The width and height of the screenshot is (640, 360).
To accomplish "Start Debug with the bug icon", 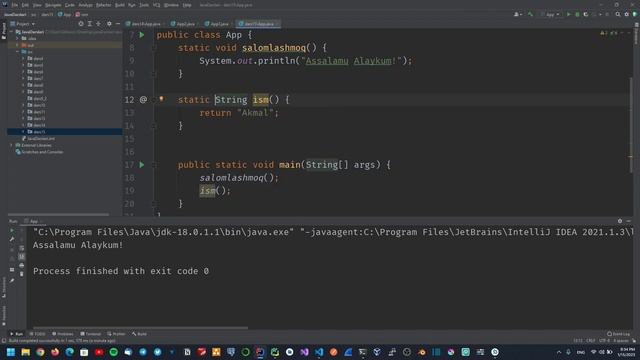I will click(x=577, y=14).
